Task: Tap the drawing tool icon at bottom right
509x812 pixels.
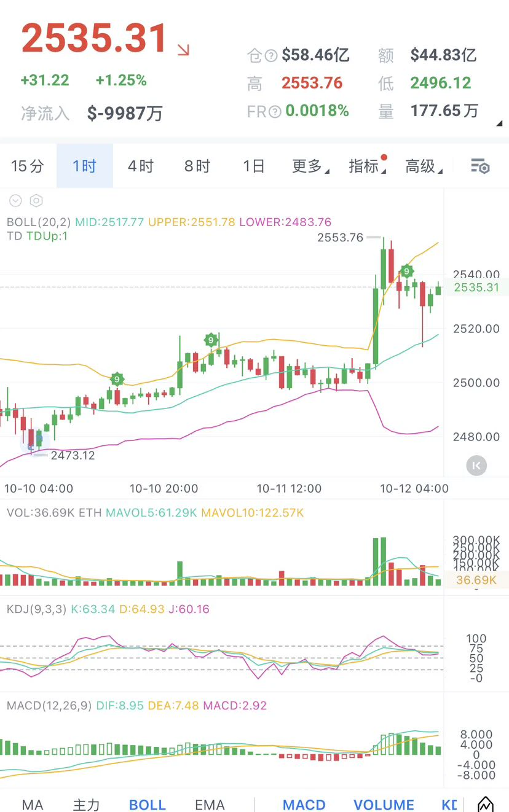Action: click(x=486, y=803)
